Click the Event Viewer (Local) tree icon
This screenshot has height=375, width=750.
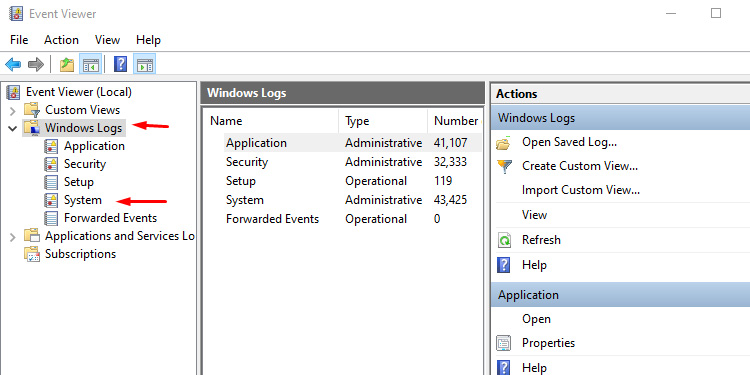coord(14,92)
